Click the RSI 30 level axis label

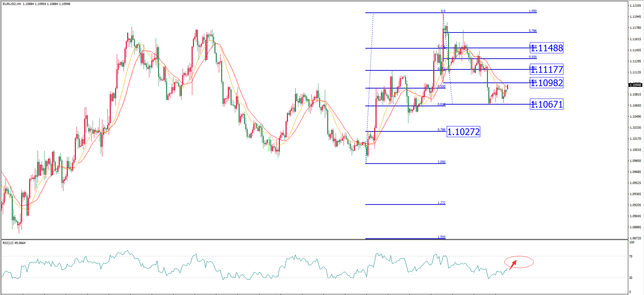tap(631, 278)
